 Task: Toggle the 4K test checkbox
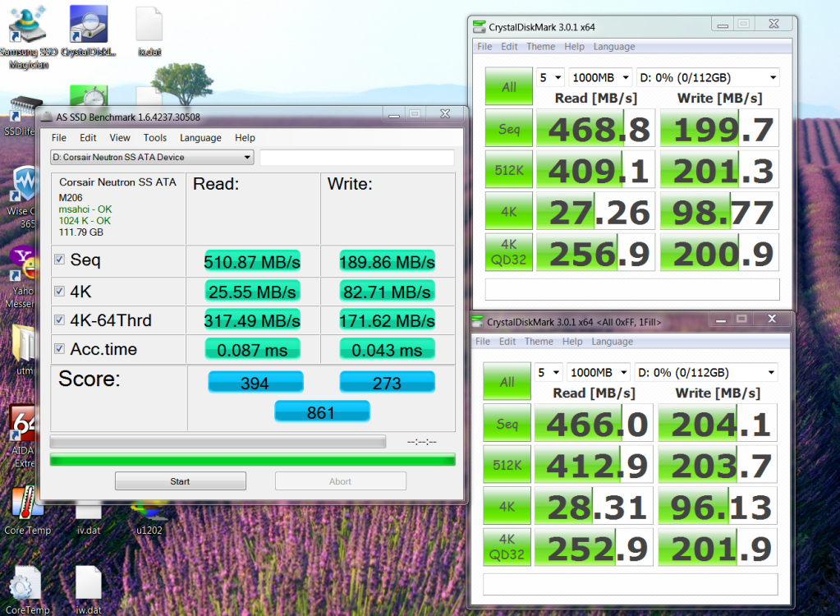(59, 291)
